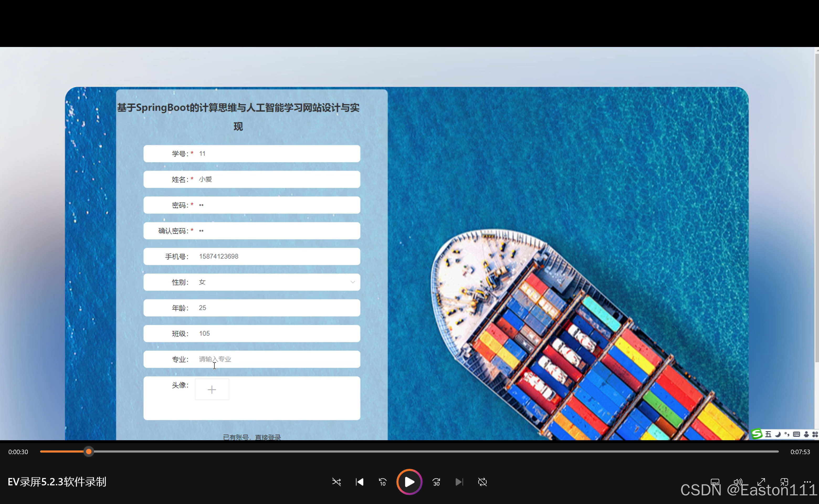Screen dimensions: 819x504
Task: Skip forward 30 seconds
Action: pos(436,482)
